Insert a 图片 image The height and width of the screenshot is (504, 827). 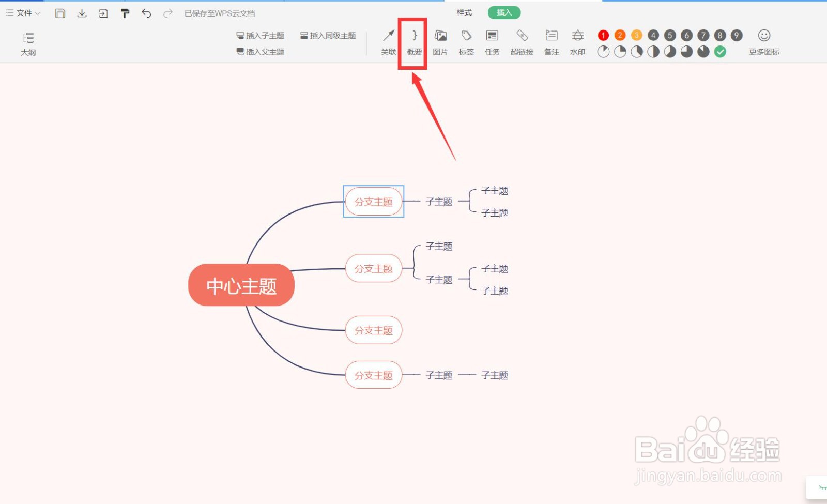click(x=440, y=42)
